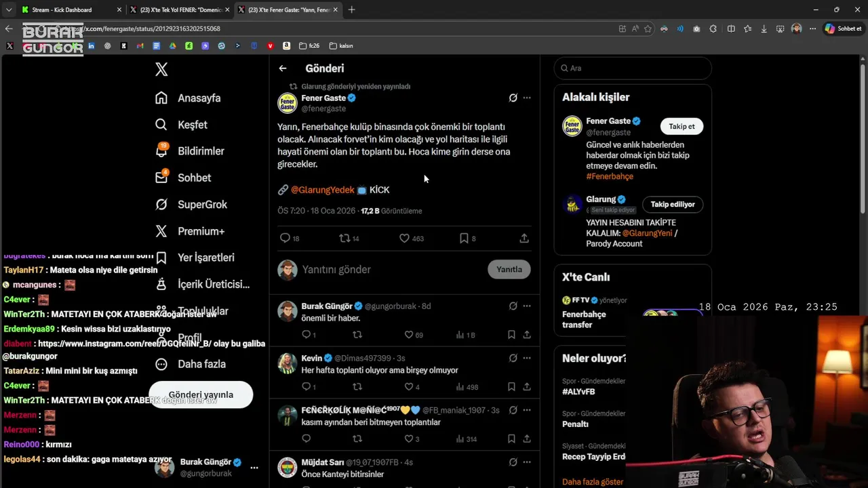Open browser settings three-dot menu
Image resolution: width=868 pixels, height=488 pixels.
[812, 28]
